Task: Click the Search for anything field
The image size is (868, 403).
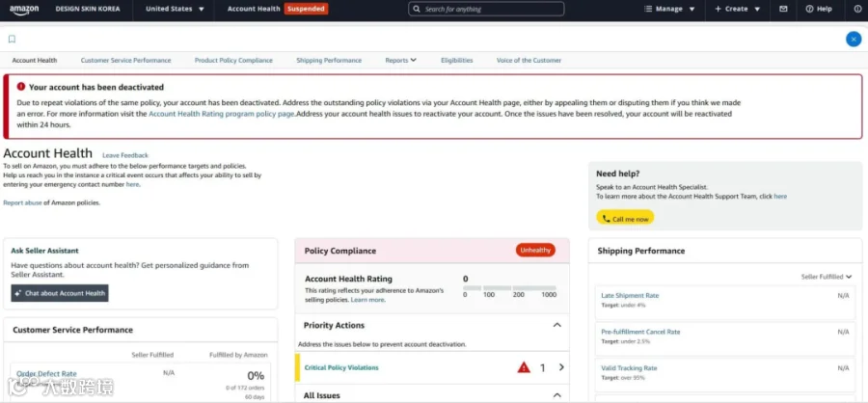Action: coord(486,9)
